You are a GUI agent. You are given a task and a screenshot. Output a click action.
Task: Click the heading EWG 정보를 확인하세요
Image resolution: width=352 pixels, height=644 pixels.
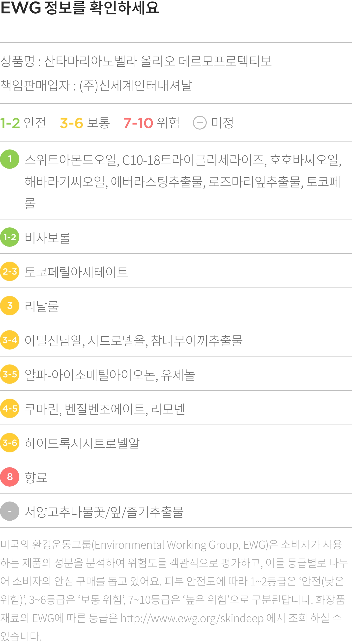(x=80, y=7)
